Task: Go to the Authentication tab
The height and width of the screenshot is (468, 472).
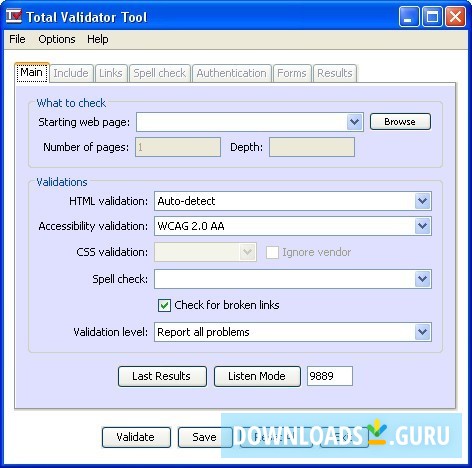Action: pos(231,73)
